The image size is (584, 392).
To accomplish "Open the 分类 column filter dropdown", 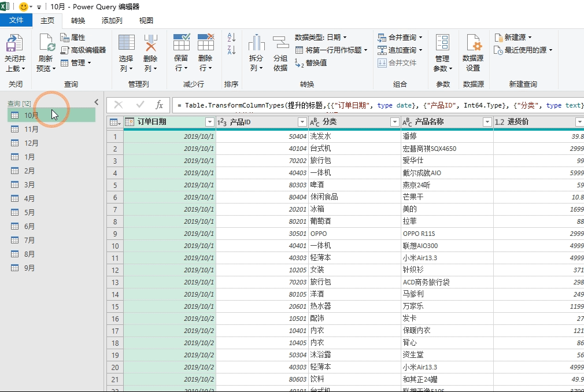I will point(395,122).
